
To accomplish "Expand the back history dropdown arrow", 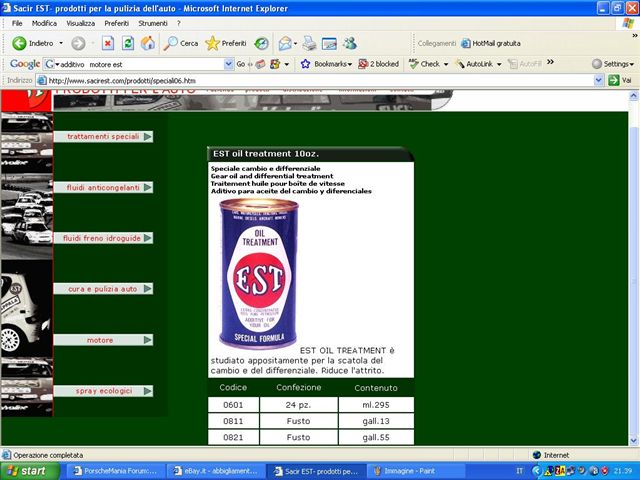I will point(61,43).
